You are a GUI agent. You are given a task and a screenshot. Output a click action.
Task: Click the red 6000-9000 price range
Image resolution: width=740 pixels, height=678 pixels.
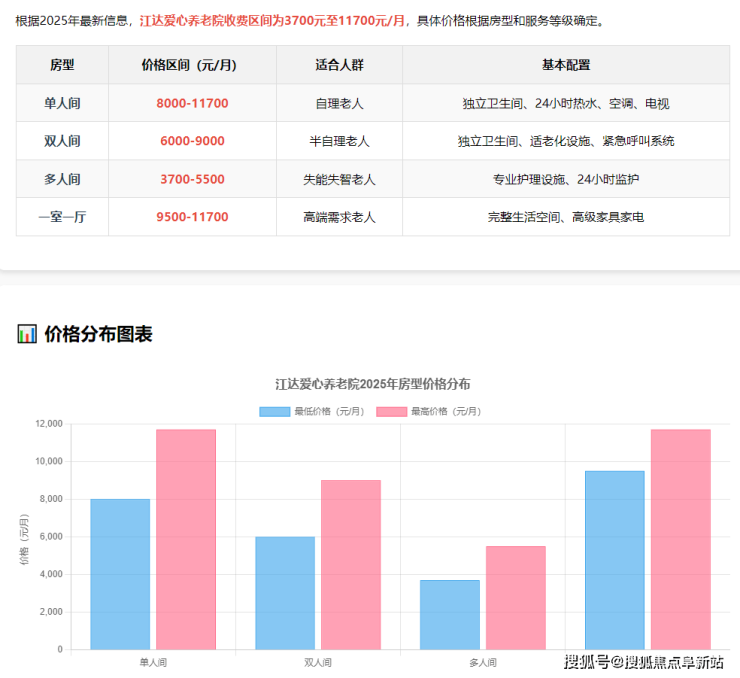pyautogui.click(x=192, y=141)
